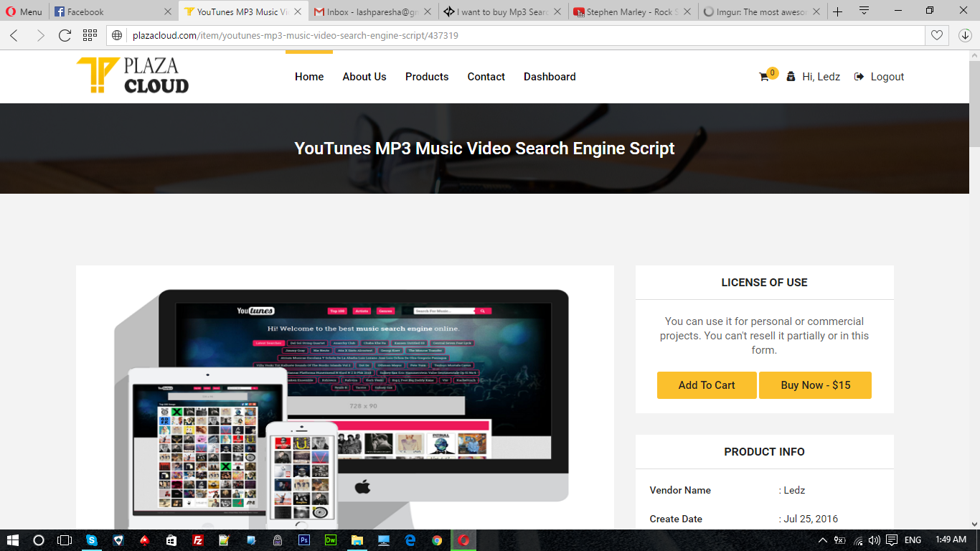Open the computer monitor taskbar icon
This screenshot has width=980, height=551.
pos(384,540)
